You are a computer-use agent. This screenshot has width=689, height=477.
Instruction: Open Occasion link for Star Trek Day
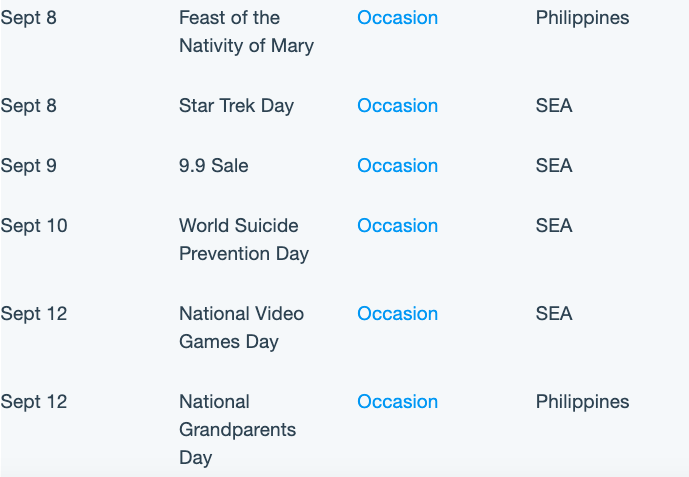pyautogui.click(x=397, y=106)
